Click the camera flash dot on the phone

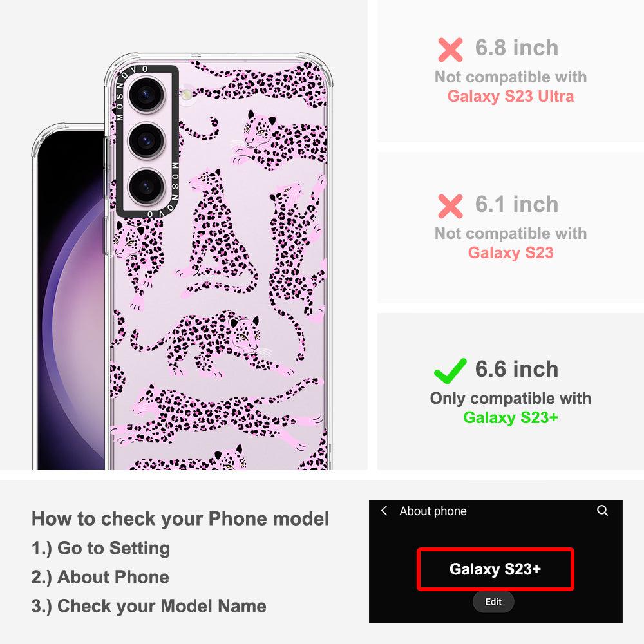point(187,95)
